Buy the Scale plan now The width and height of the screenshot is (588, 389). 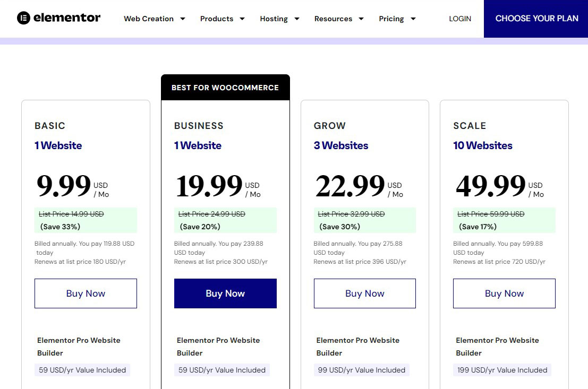click(x=505, y=293)
